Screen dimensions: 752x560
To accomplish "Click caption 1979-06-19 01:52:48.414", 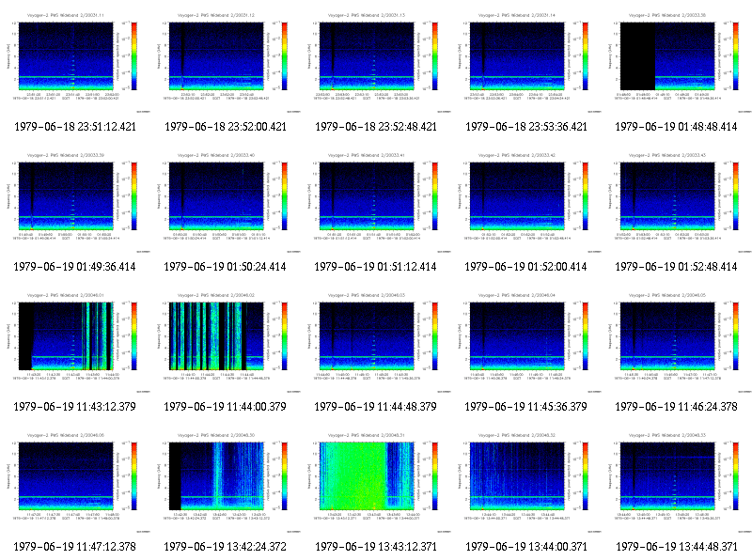I will [x=676, y=267].
